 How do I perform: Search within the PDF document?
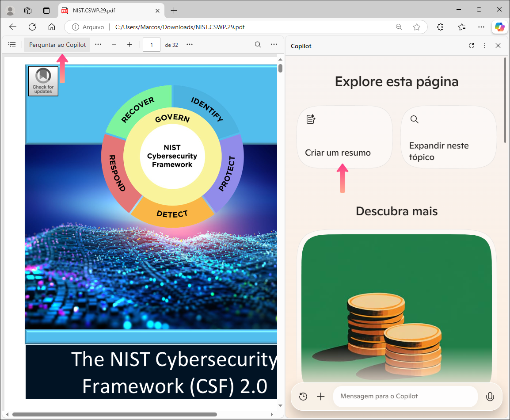tap(258, 45)
